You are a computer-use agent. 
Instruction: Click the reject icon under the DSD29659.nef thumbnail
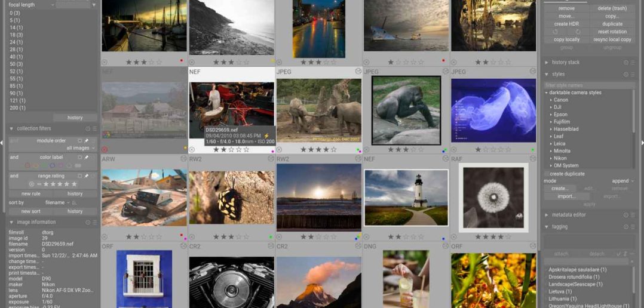[x=192, y=150]
